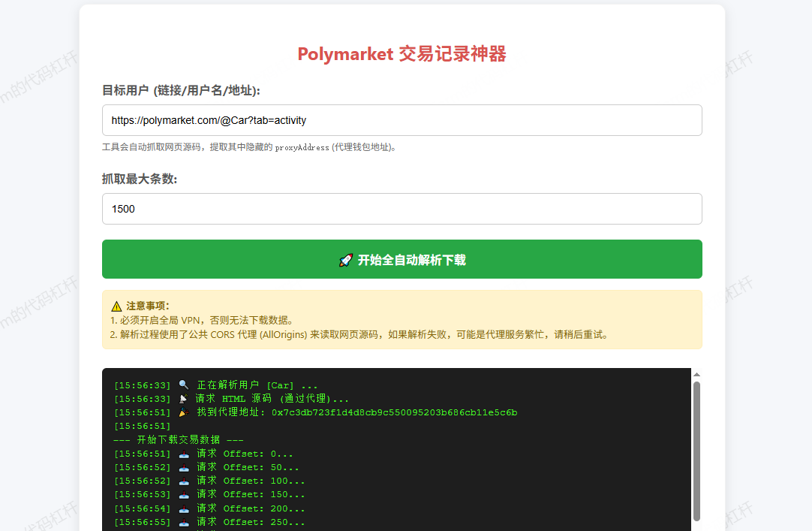Click the 0x7c3db723 proxy address in the log

click(x=394, y=412)
